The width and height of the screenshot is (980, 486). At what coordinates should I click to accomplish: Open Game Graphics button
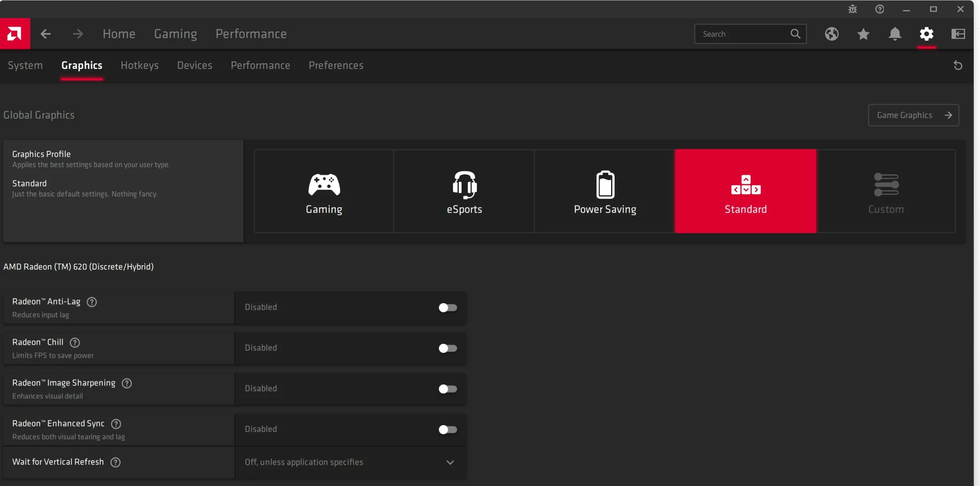pyautogui.click(x=913, y=115)
